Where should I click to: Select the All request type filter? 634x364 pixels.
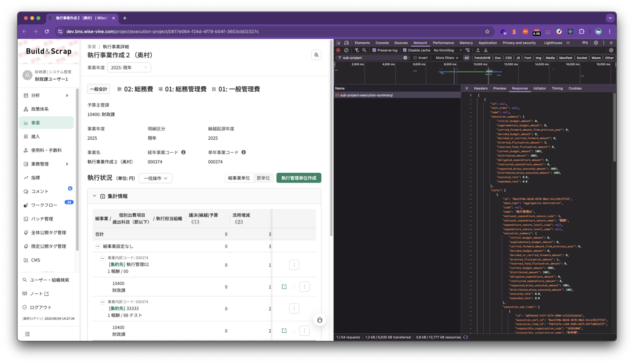466,58
